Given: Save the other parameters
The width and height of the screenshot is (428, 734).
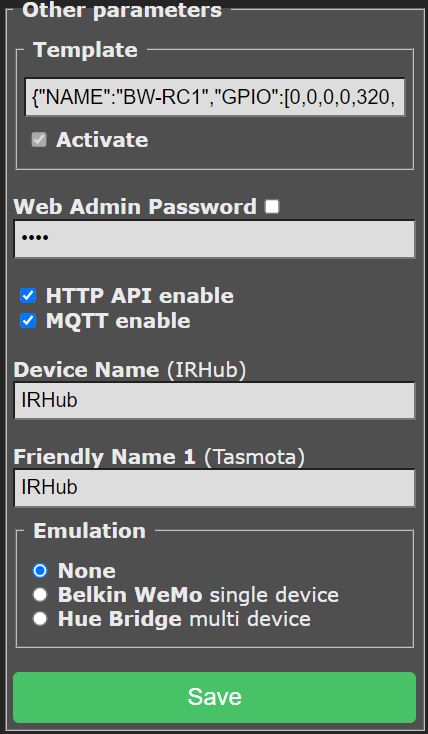Looking at the screenshot, I should point(214,697).
